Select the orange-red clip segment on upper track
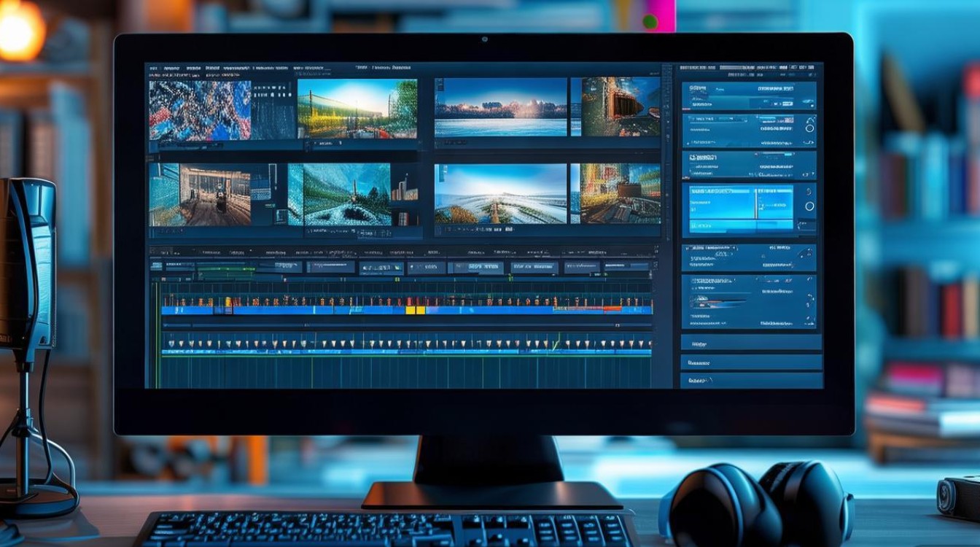Screen dimensions: 980x547 [612, 309]
